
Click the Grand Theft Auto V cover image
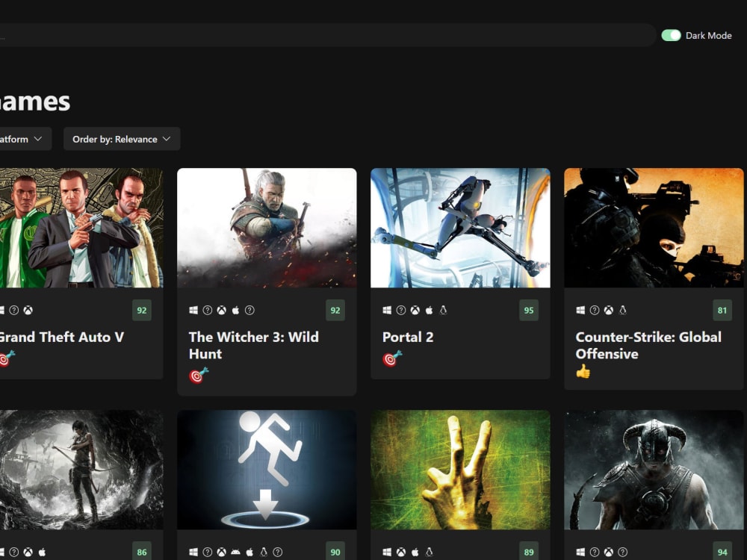click(81, 228)
